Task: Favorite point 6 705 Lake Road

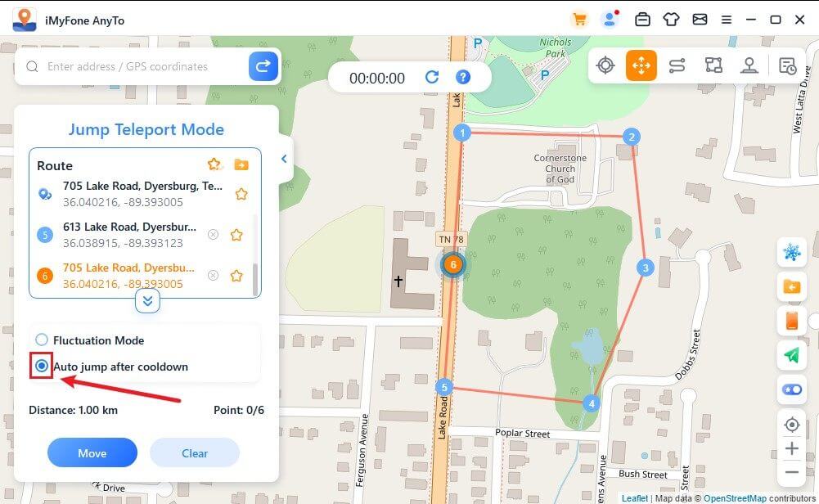Action: click(x=236, y=275)
